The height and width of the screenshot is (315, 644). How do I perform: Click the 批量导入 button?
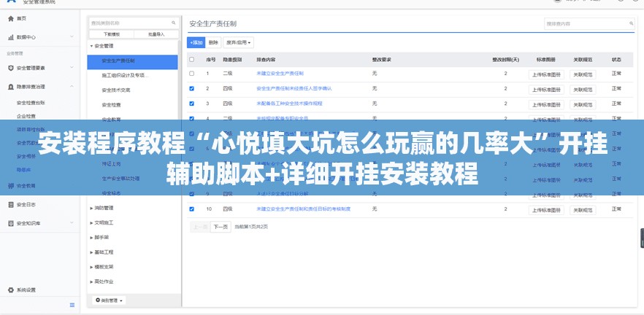pos(156,34)
